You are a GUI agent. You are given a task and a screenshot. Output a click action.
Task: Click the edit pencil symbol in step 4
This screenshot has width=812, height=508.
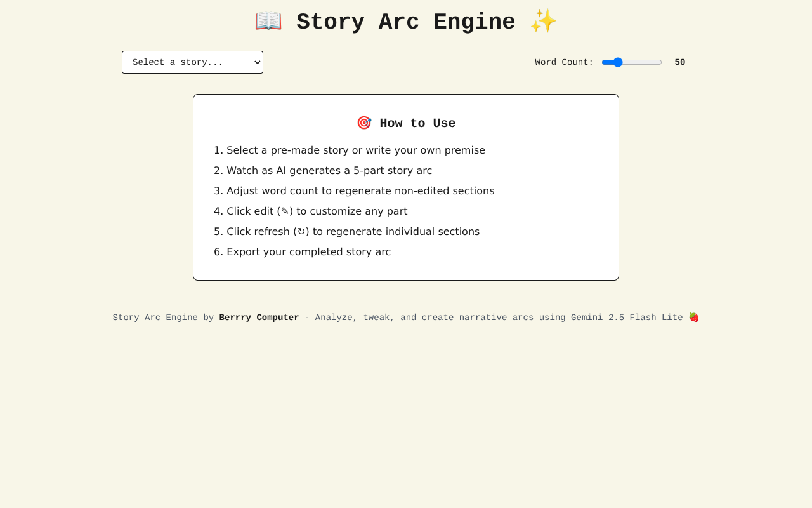pos(284,211)
